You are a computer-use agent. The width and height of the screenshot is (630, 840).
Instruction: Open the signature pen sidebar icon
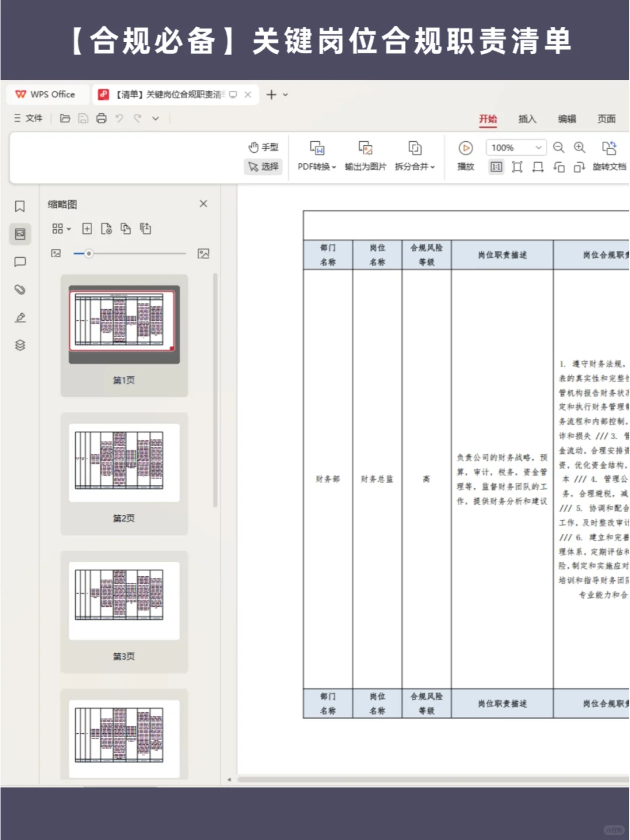[x=20, y=317]
